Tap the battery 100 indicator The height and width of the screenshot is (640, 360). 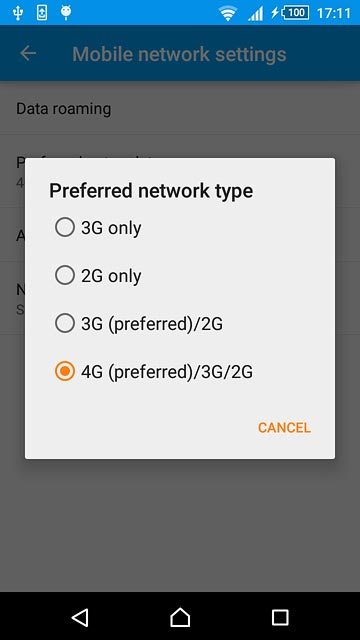pos(290,13)
